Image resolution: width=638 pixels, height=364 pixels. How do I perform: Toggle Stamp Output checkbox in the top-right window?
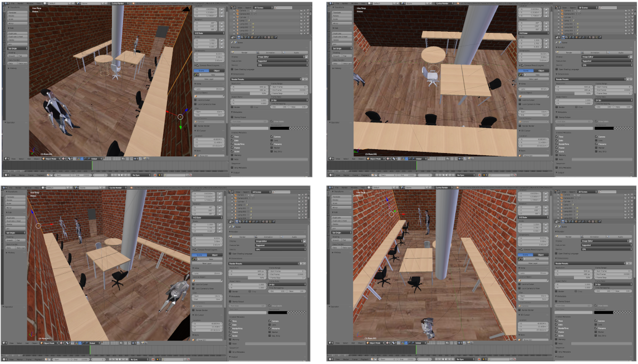(558, 117)
